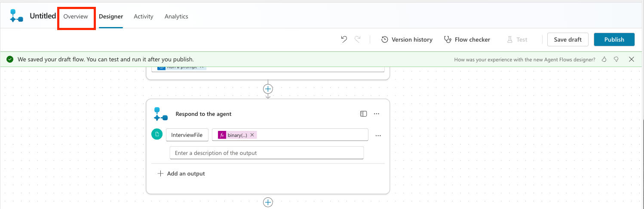Viewport: 644px width, 209px height.
Task: Open the InterviewFile output row ellipsis menu
Action: (x=378, y=135)
